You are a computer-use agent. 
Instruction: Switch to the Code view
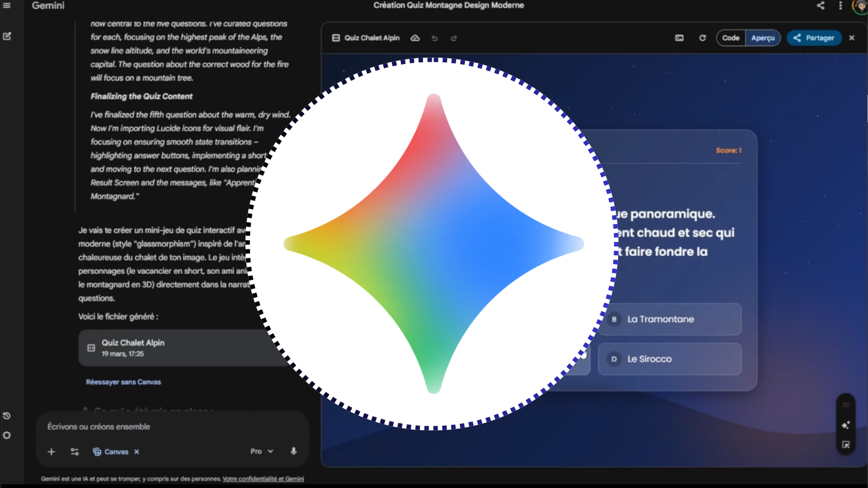click(x=730, y=38)
